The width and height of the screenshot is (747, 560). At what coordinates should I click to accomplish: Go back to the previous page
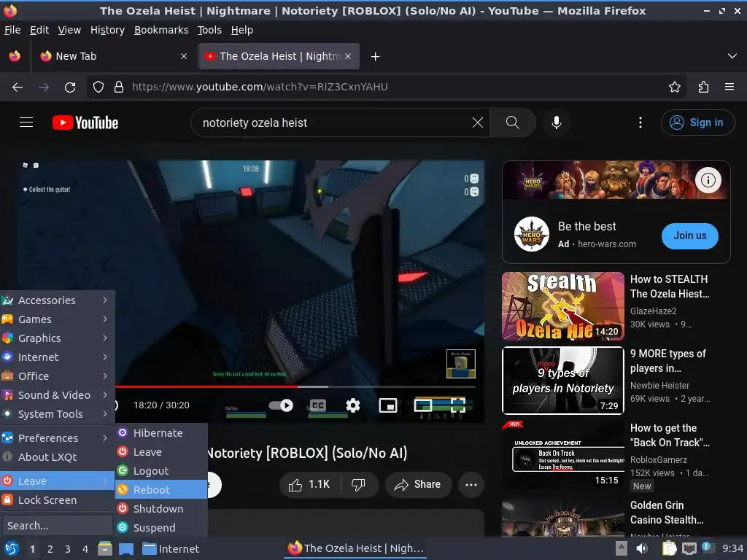pos(18,87)
